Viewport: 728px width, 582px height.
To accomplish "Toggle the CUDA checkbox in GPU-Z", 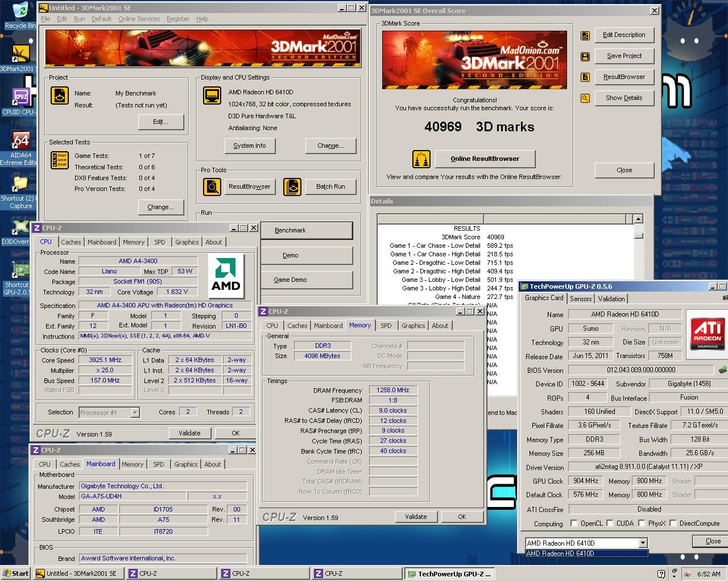I will (610, 523).
